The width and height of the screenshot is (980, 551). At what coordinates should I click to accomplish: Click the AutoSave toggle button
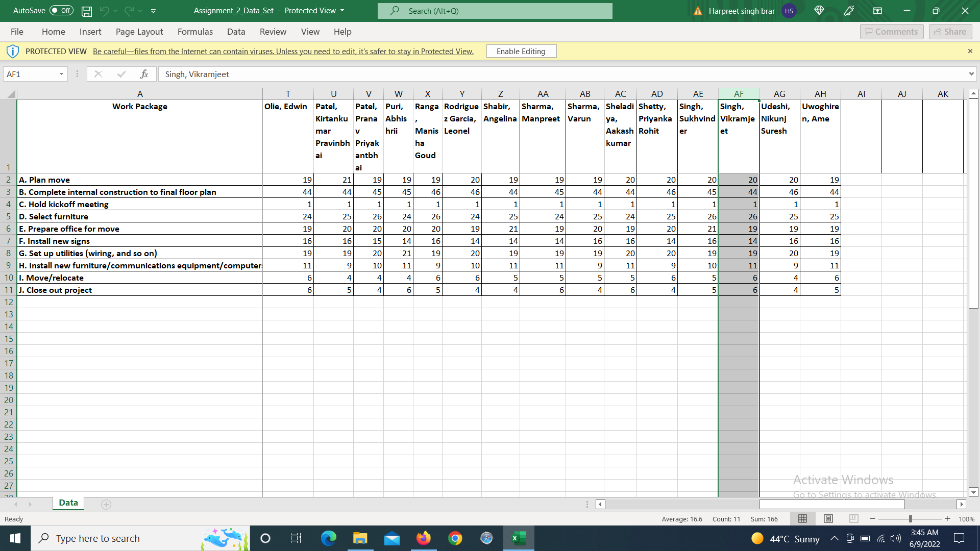pos(61,10)
